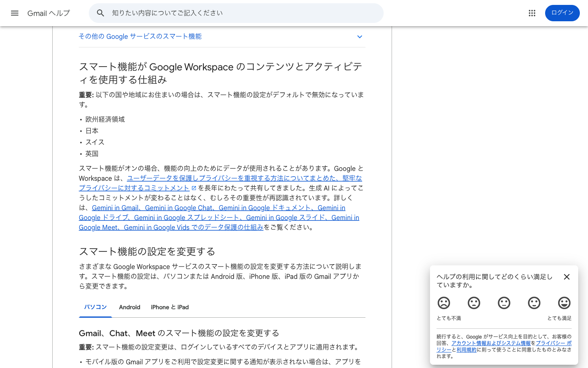Click the list item 欧州経済領域
This screenshot has height=368, width=588.
tap(105, 119)
